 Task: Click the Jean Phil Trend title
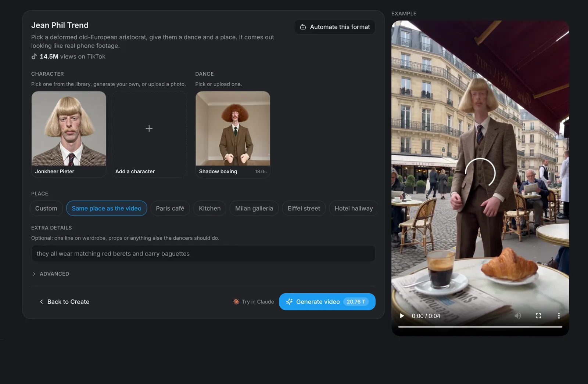tap(60, 25)
